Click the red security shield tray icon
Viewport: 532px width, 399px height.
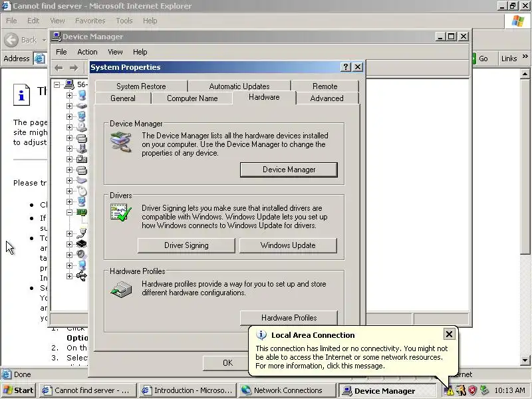pyautogui.click(x=472, y=390)
